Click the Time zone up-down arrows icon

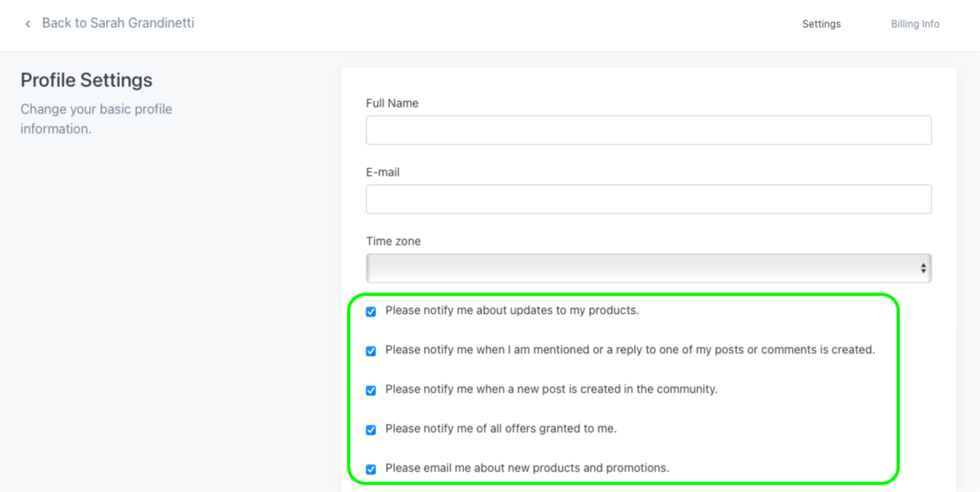pyautogui.click(x=923, y=269)
